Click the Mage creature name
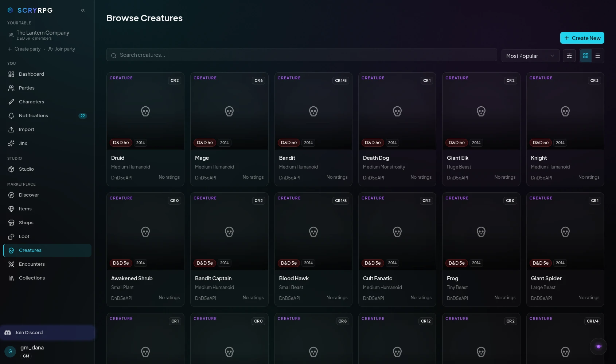The image size is (616, 364). (x=202, y=158)
